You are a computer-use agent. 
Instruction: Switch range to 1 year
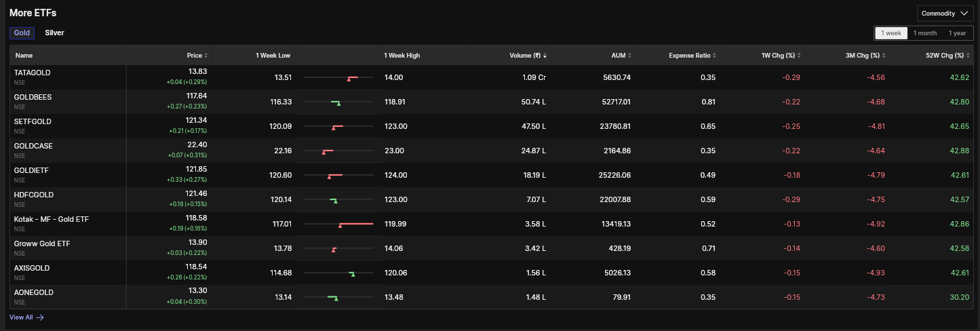click(958, 33)
